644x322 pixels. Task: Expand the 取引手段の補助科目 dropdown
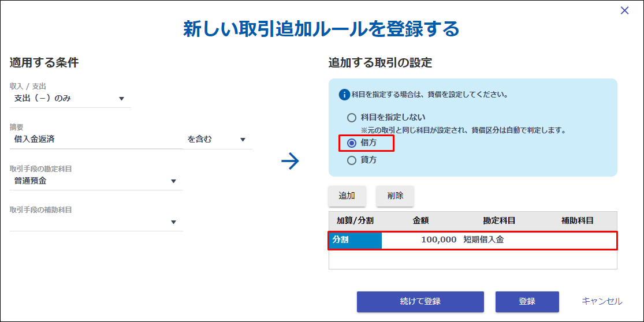(x=96, y=222)
